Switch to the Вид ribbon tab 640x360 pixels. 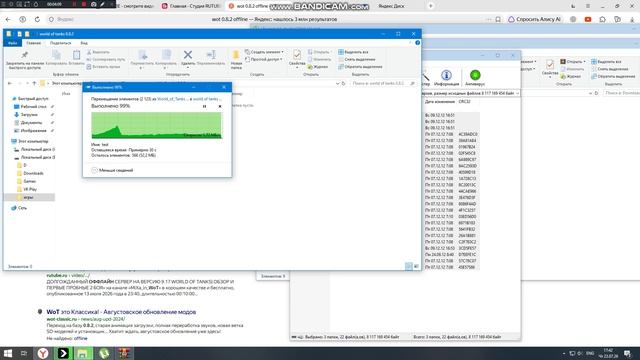[84, 43]
